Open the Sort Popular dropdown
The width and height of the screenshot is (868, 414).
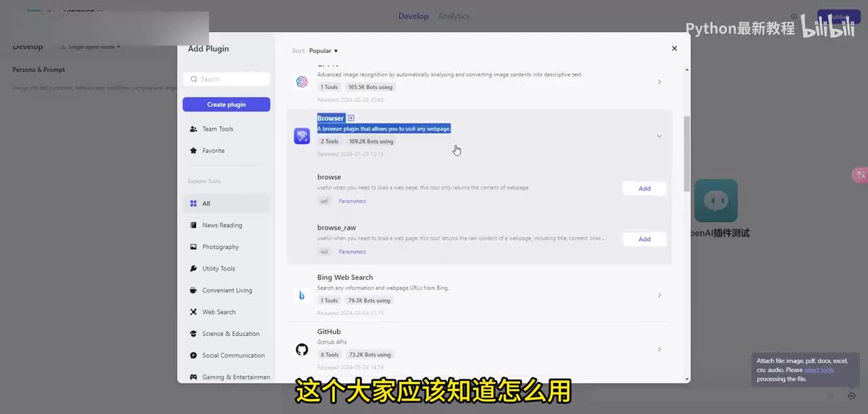(x=323, y=51)
